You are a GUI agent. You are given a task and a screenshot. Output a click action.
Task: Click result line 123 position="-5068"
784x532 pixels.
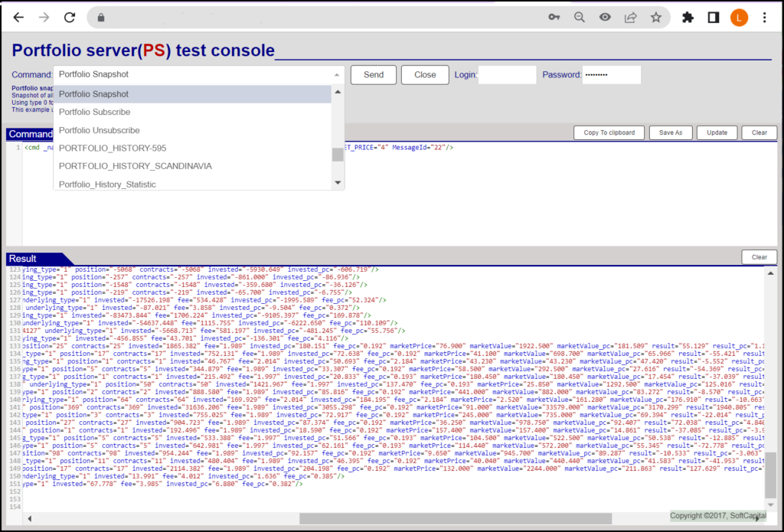point(105,269)
